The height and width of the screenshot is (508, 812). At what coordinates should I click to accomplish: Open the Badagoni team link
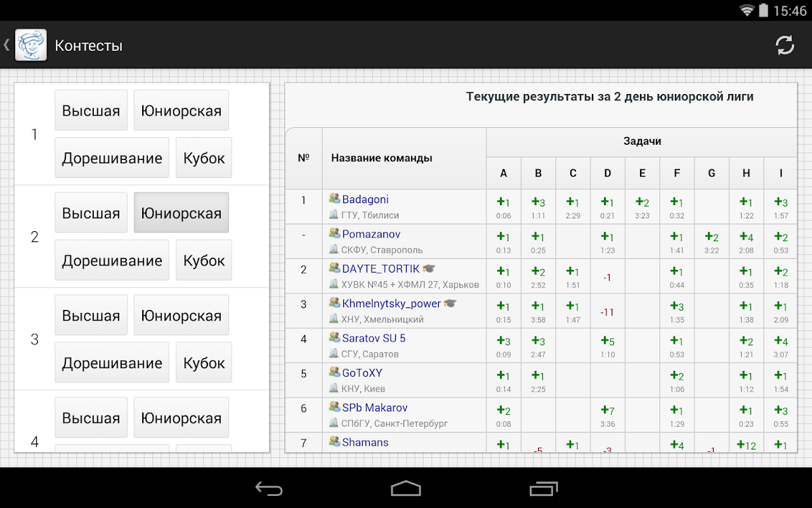coord(365,199)
